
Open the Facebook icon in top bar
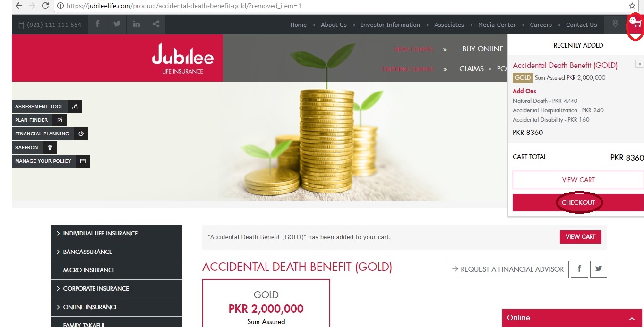[x=97, y=25]
